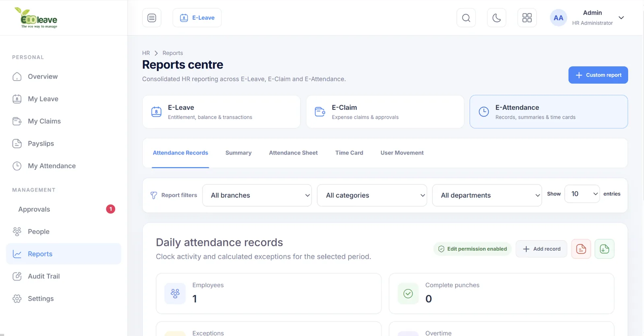Click the Report filters funnel icon
Image resolution: width=644 pixels, height=336 pixels.
[x=154, y=195]
